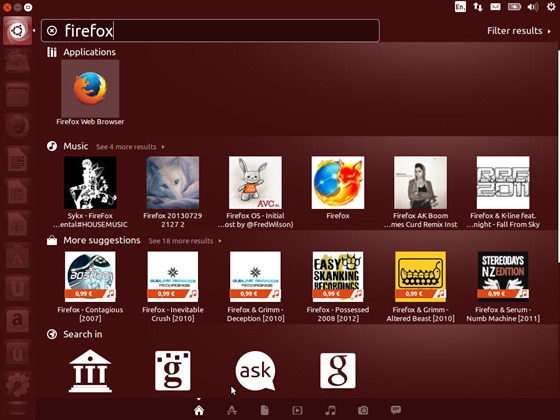The image size is (560, 420).
Task: Switch to the Applications lens
Action: coord(231,410)
